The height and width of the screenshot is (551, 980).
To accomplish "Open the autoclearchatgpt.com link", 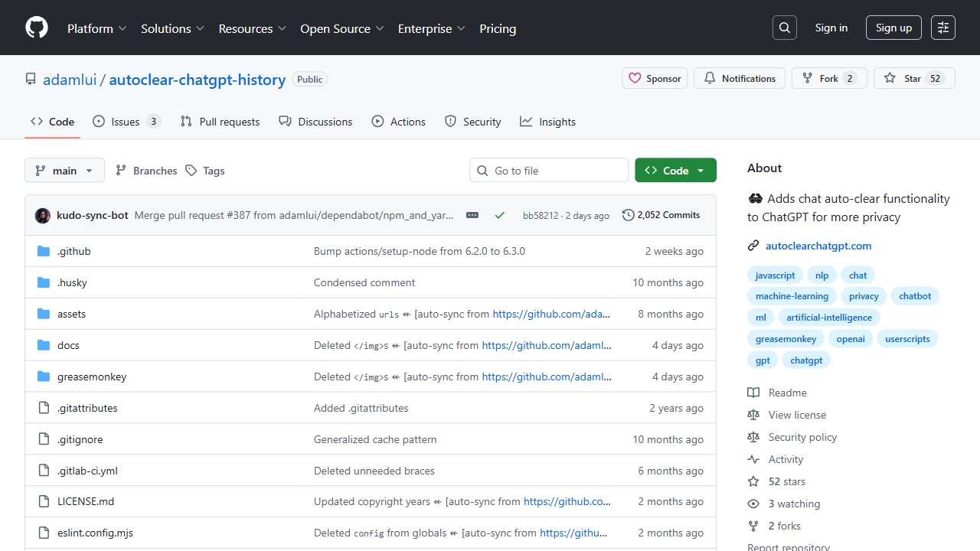I will pyautogui.click(x=818, y=246).
